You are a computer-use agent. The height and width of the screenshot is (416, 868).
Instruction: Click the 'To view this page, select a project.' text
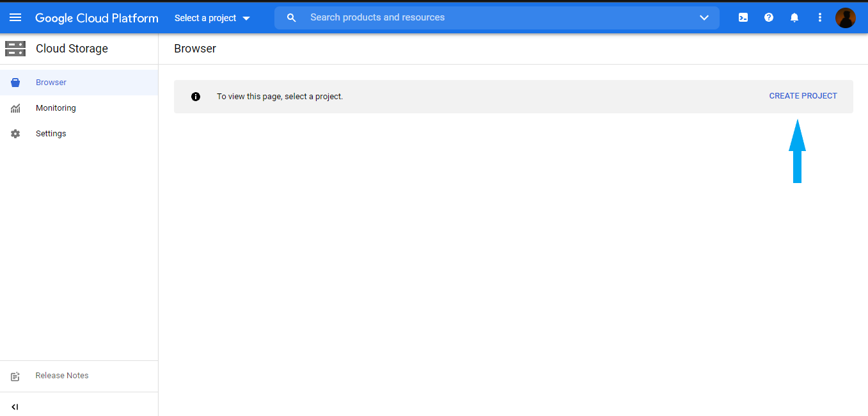[x=280, y=97]
